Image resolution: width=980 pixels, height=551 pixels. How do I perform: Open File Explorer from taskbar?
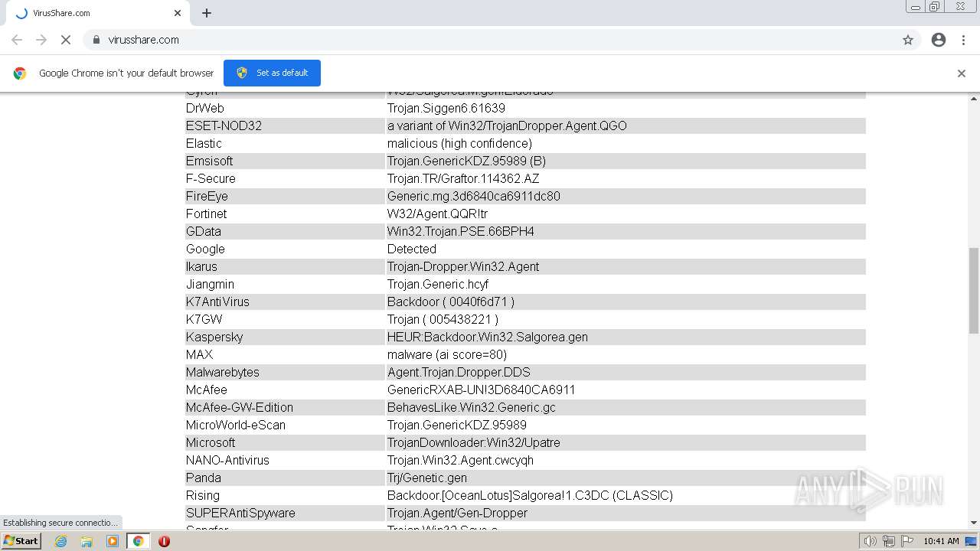coord(87,541)
